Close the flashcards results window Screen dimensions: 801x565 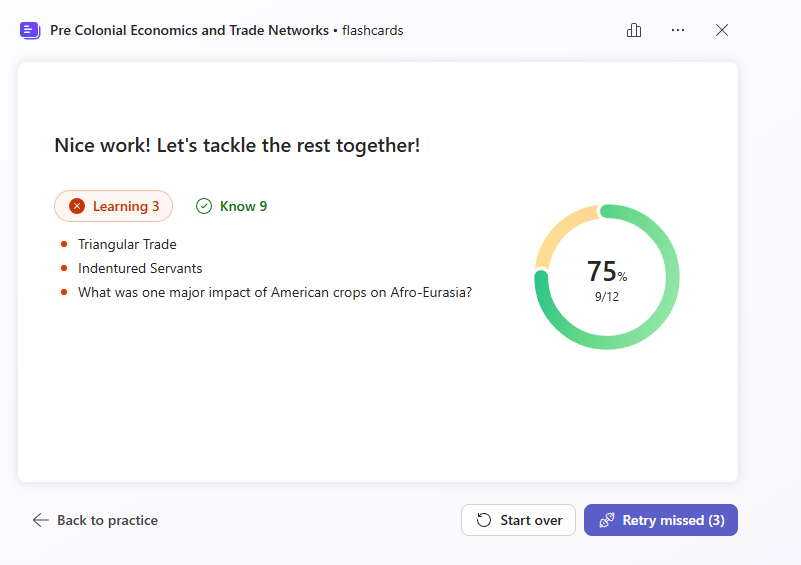(722, 30)
